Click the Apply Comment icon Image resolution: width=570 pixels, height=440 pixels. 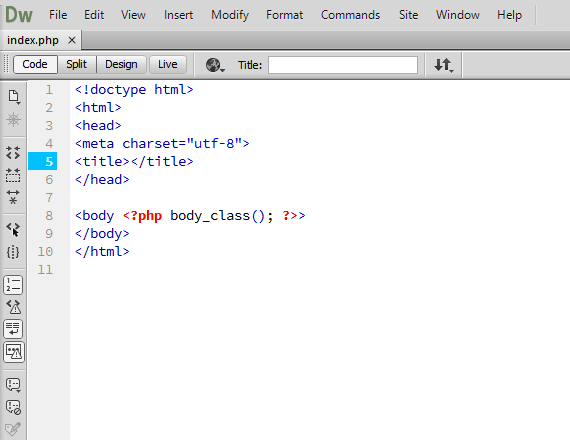[x=13, y=385]
